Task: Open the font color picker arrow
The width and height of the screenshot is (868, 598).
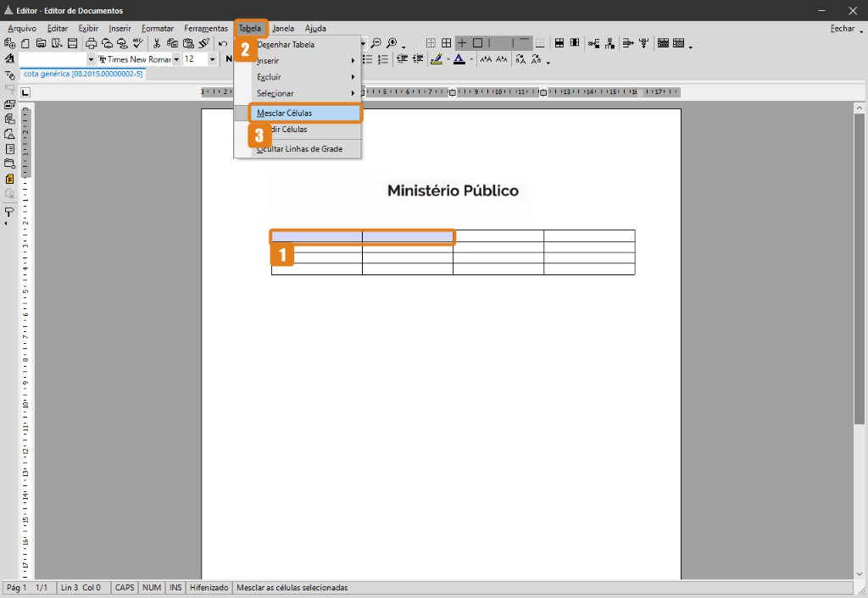Action: pyautogui.click(x=470, y=58)
